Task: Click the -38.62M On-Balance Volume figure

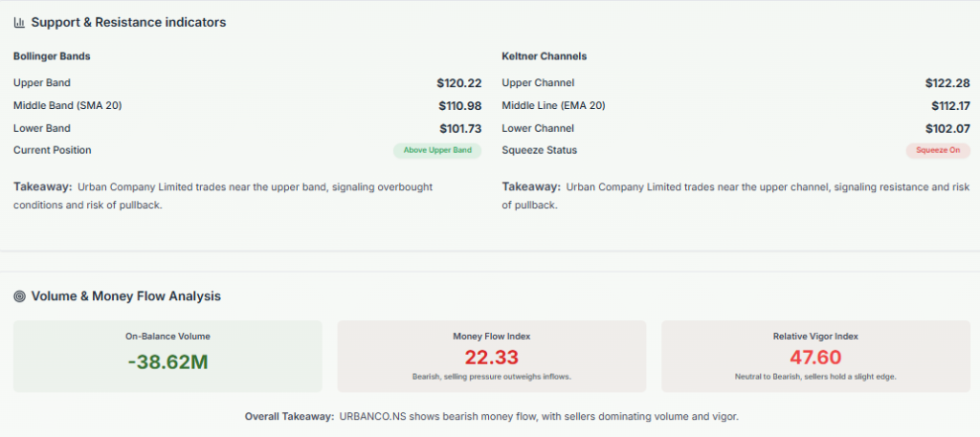Action: pos(167,361)
